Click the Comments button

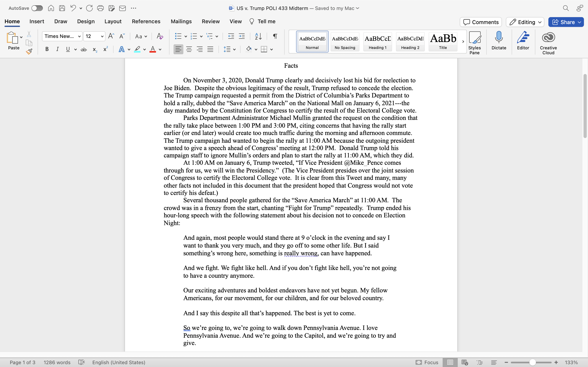[x=481, y=22]
